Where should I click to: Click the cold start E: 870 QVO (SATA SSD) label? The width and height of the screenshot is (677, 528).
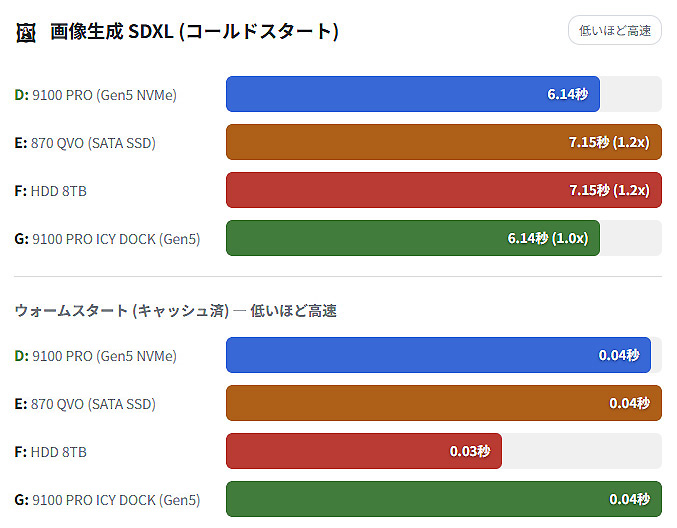pyautogui.click(x=85, y=143)
